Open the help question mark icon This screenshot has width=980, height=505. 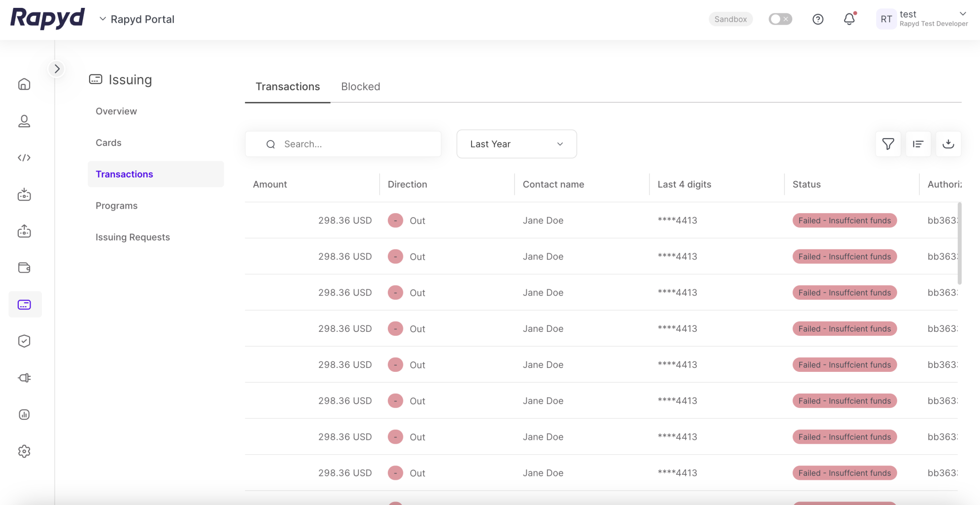click(817, 19)
